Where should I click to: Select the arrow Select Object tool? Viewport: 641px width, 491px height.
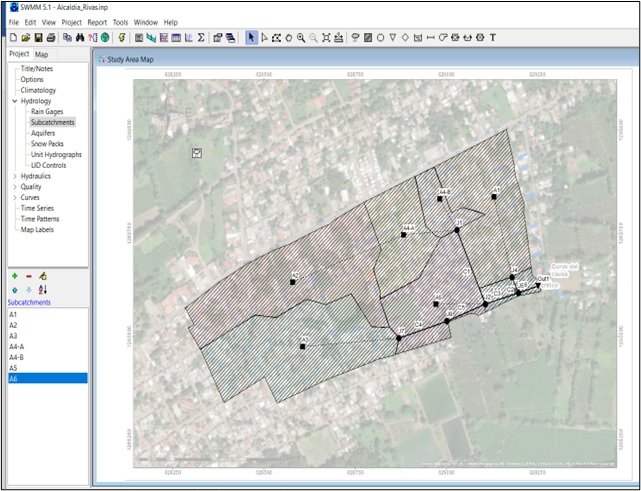pos(251,37)
